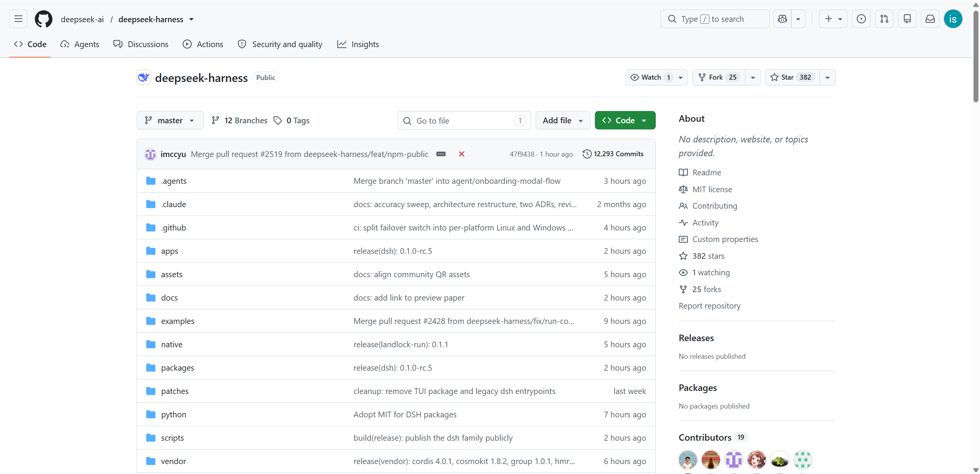Image resolution: width=980 pixels, height=474 pixels.
Task: Click the failed status X on latest commit
Action: point(462,154)
